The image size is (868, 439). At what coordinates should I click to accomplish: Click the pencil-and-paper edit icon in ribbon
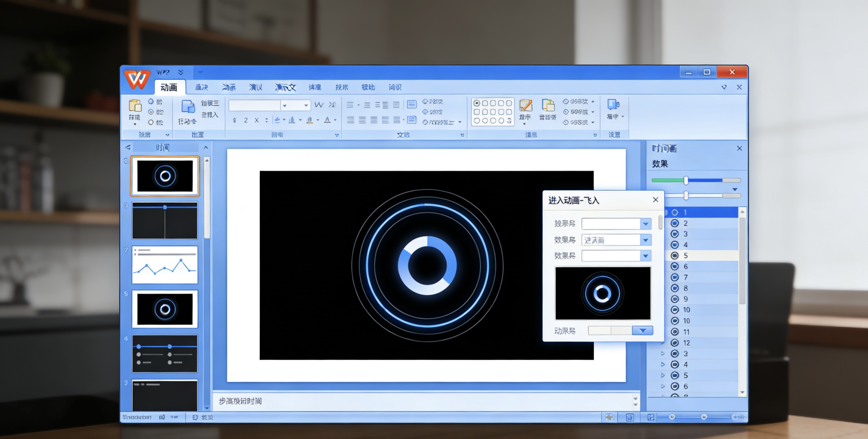coord(525,105)
